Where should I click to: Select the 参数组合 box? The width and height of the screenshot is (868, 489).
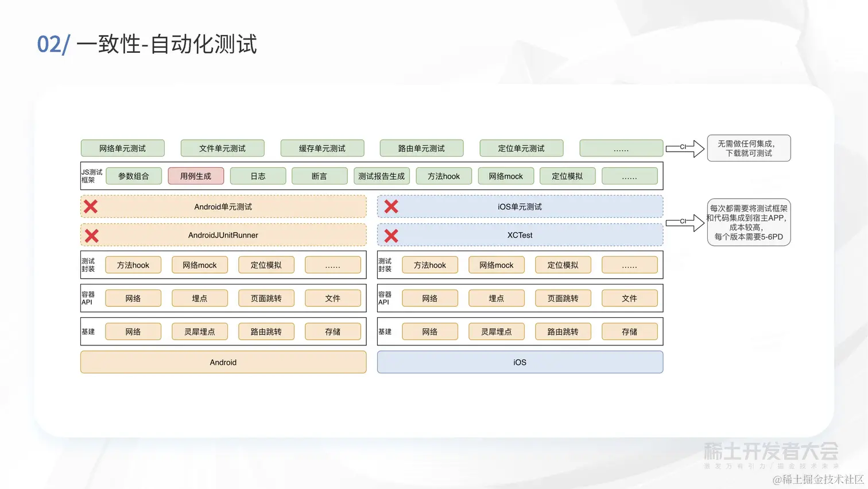click(x=134, y=176)
